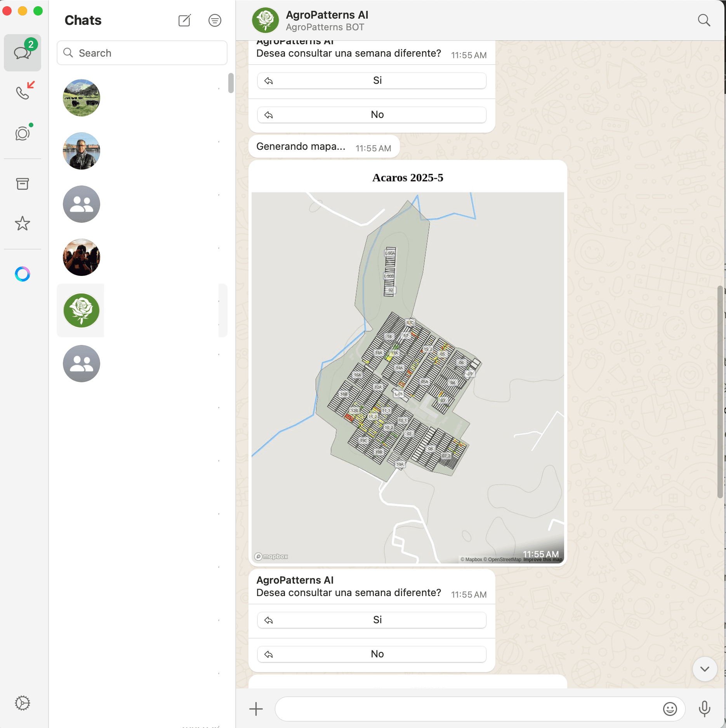The width and height of the screenshot is (726, 728).
Task: Search within the AgroPatterns AI conversation
Action: (703, 20)
